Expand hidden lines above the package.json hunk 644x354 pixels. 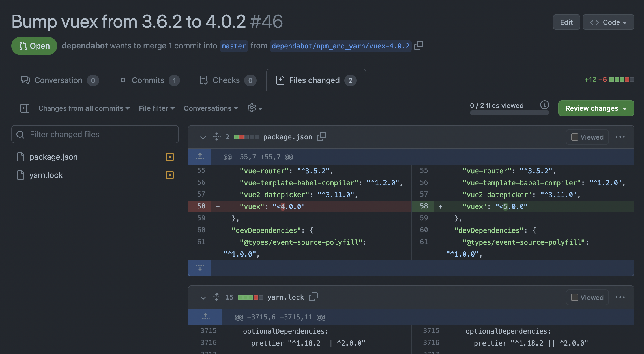pyautogui.click(x=200, y=156)
